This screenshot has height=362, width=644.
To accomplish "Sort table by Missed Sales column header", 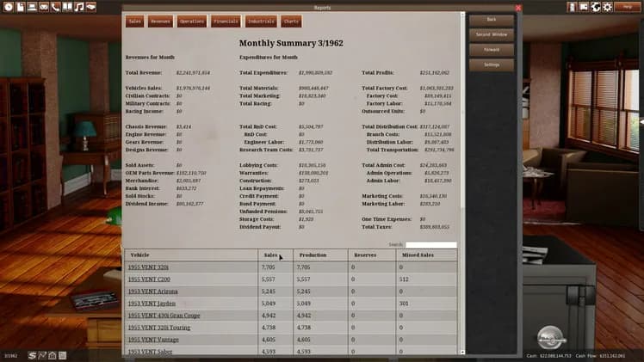I will click(x=426, y=255).
